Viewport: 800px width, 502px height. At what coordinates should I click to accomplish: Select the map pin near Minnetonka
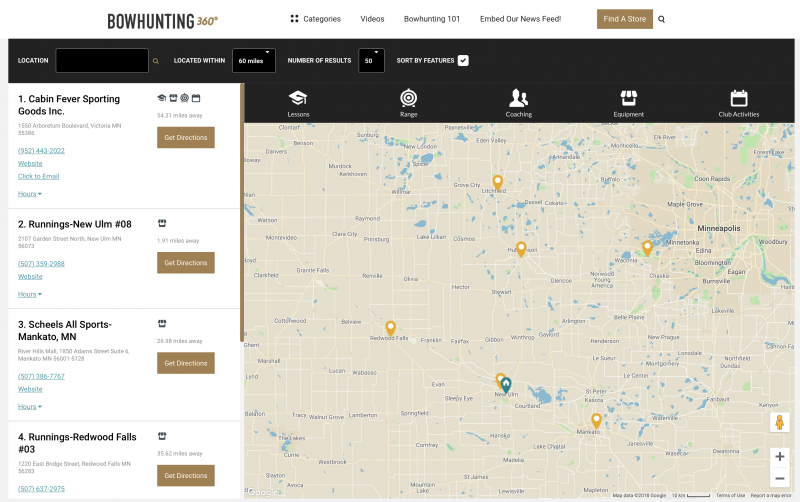click(x=647, y=248)
